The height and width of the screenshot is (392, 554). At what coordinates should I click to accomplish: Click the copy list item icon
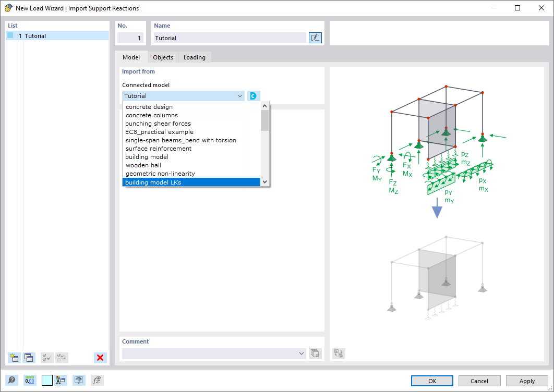point(29,358)
